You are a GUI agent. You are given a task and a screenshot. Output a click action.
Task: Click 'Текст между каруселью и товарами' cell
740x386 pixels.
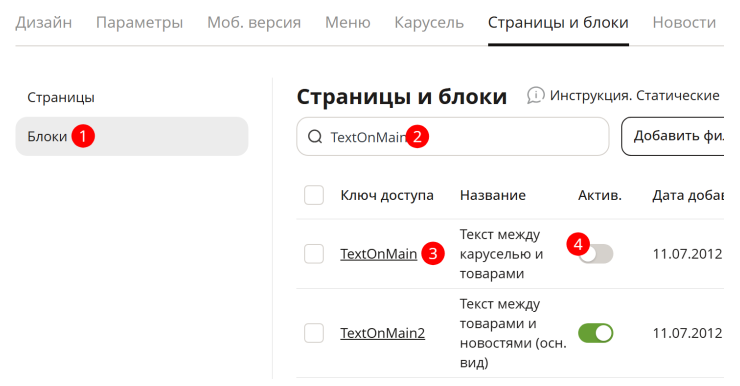[x=501, y=254]
